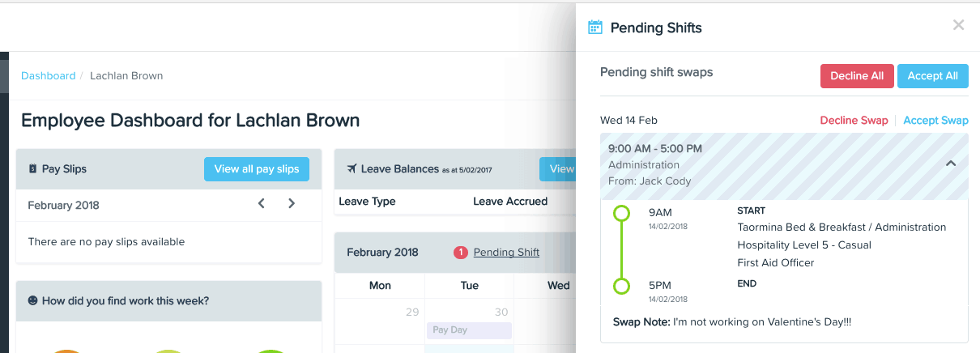Viewport: 980px width, 353px height.
Task: Click the Pending Shifts calendar icon
Action: tap(595, 28)
